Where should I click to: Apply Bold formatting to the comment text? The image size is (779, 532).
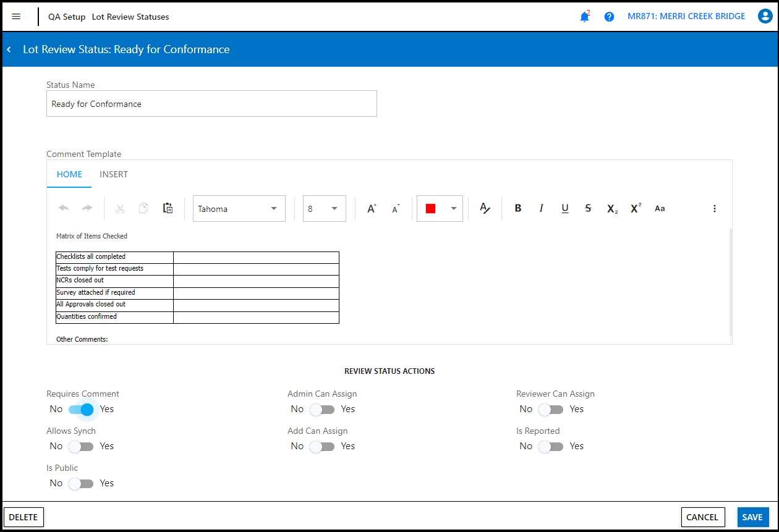[517, 208]
